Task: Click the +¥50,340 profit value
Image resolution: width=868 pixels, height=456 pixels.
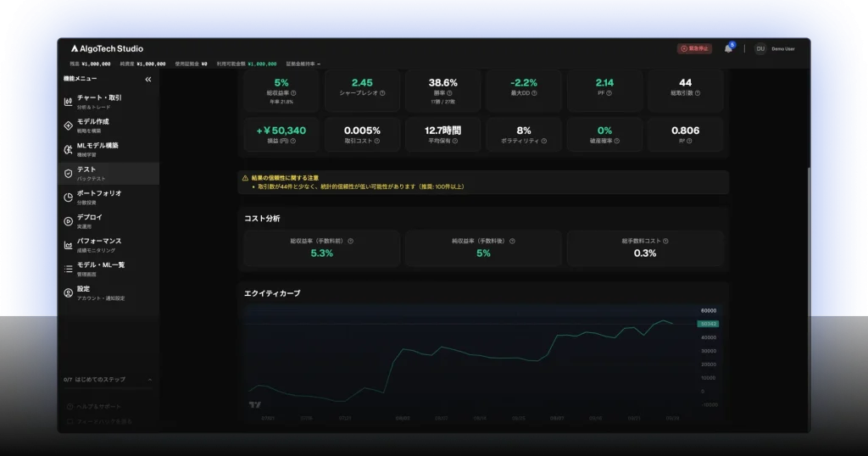Action: click(281, 131)
